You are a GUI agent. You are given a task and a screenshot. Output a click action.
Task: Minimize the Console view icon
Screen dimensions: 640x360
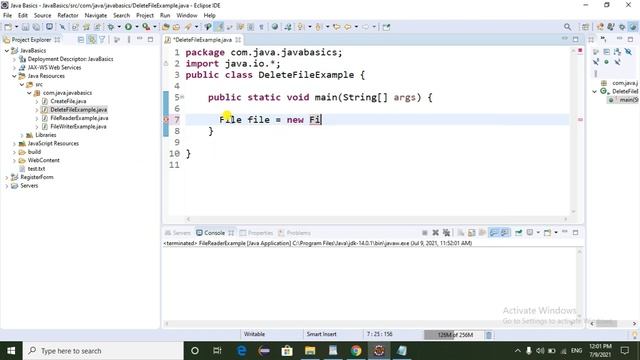point(565,232)
